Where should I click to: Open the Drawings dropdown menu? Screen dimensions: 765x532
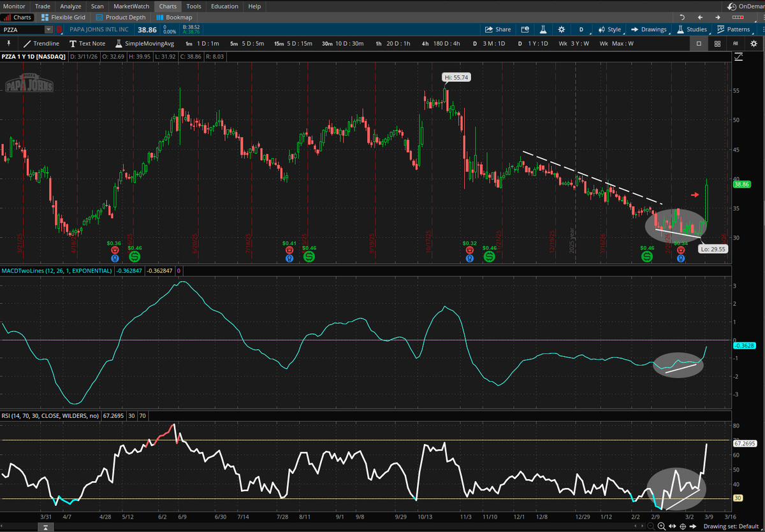(649, 29)
